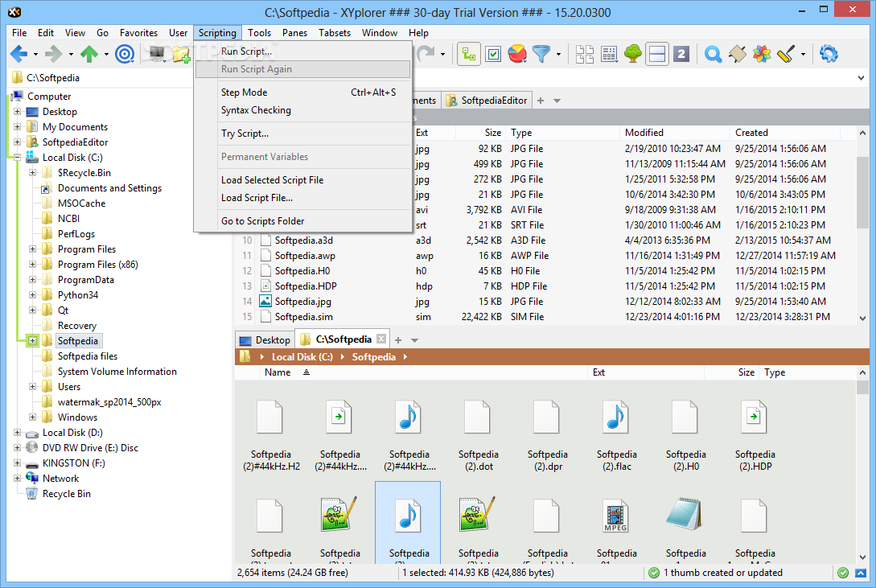Click the Network icon in folder tree
This screenshot has width=876, height=588.
[x=32, y=478]
